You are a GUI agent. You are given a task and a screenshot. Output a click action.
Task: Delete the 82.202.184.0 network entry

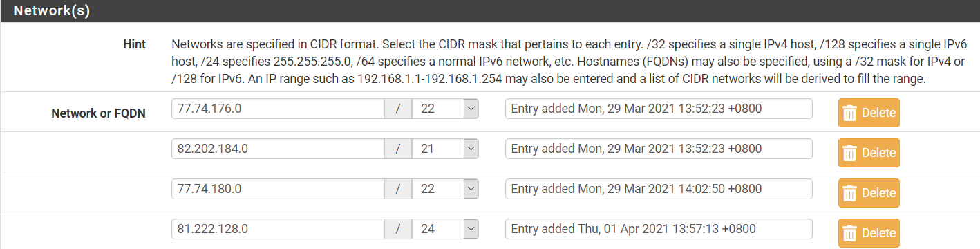[869, 153]
